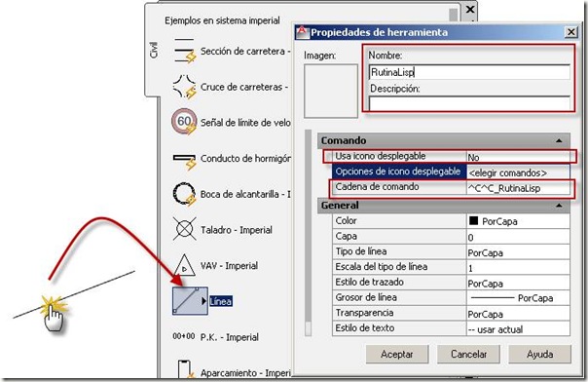
Task: Open the Estilo de texto value
Action: pos(518,329)
